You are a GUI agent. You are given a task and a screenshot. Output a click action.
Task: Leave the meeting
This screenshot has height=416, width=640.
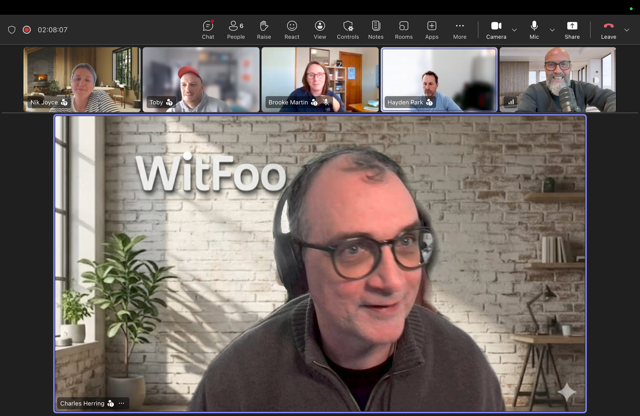pos(608,30)
